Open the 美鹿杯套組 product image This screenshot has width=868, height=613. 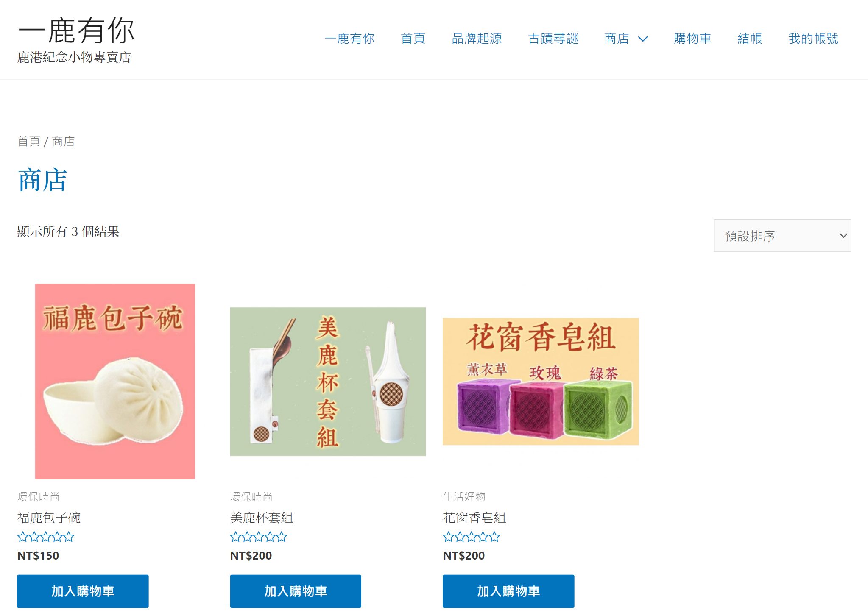pos(328,382)
